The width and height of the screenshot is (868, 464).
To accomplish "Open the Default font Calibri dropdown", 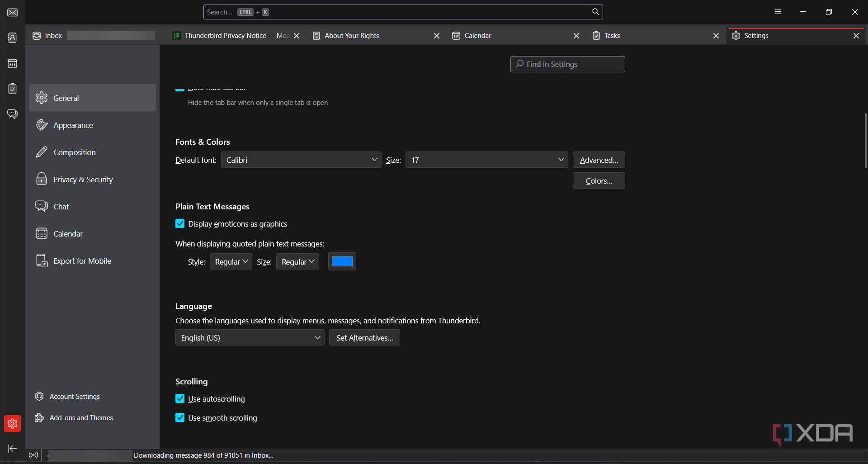I will [x=301, y=160].
